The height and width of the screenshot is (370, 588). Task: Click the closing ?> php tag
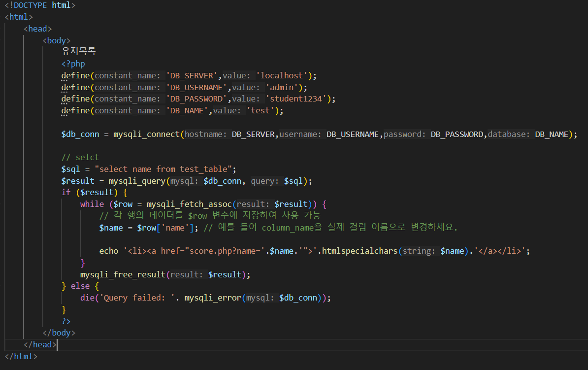[66, 321]
